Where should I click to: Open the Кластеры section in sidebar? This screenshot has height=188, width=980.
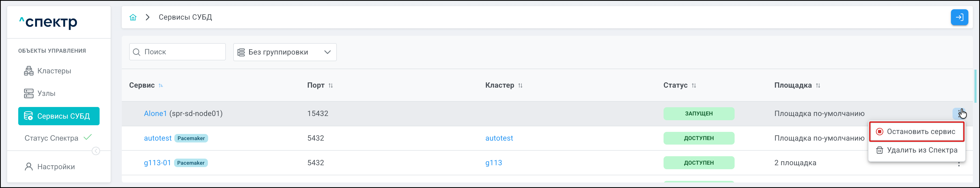pos(54,71)
